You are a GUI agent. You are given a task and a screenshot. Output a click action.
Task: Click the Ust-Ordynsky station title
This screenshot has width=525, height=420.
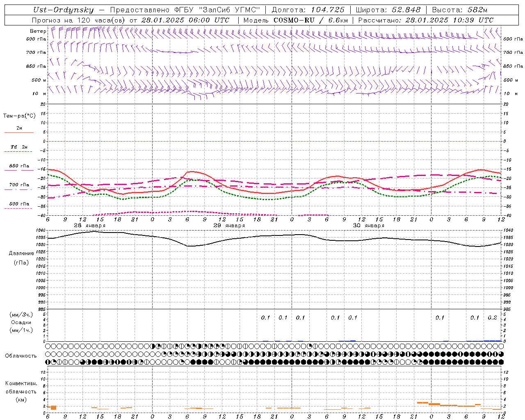[64, 10]
